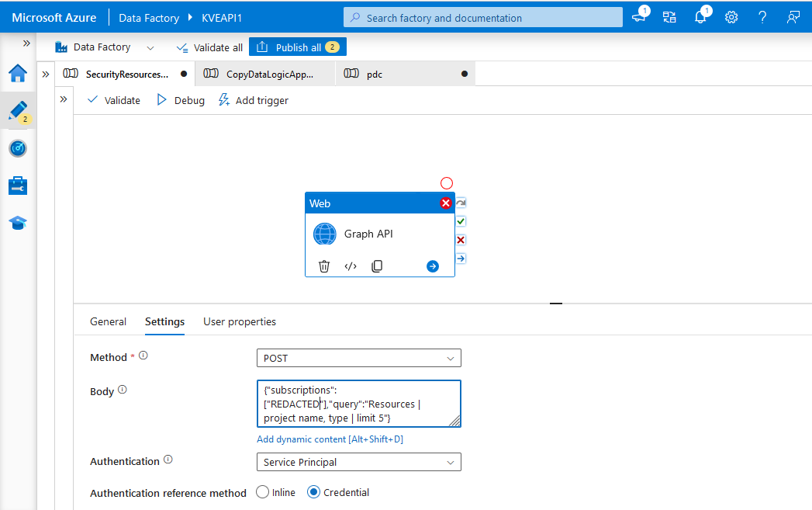Click Publish all button
Screen dimensions: 812x510
297,47
